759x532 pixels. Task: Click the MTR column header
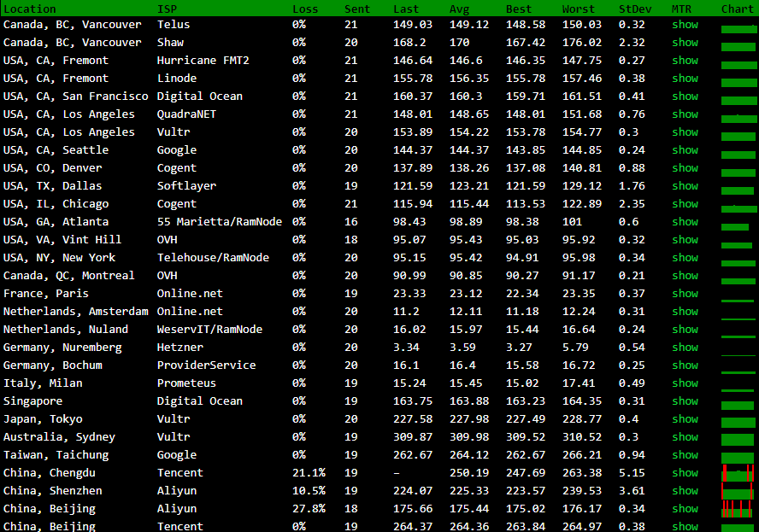pos(681,9)
